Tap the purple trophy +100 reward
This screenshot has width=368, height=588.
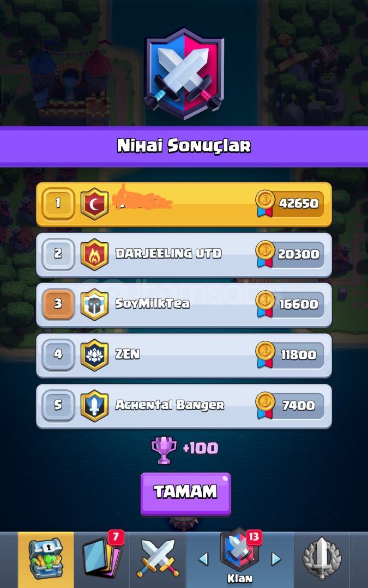[x=184, y=449]
